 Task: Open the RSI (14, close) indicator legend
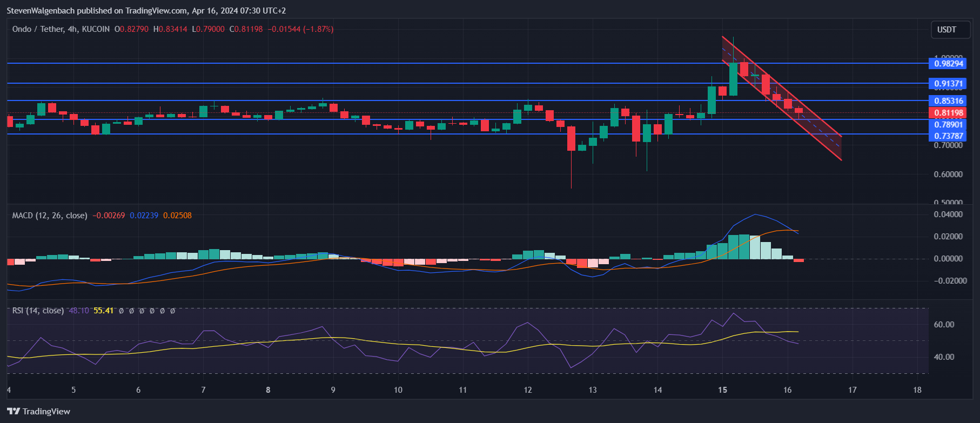38,311
